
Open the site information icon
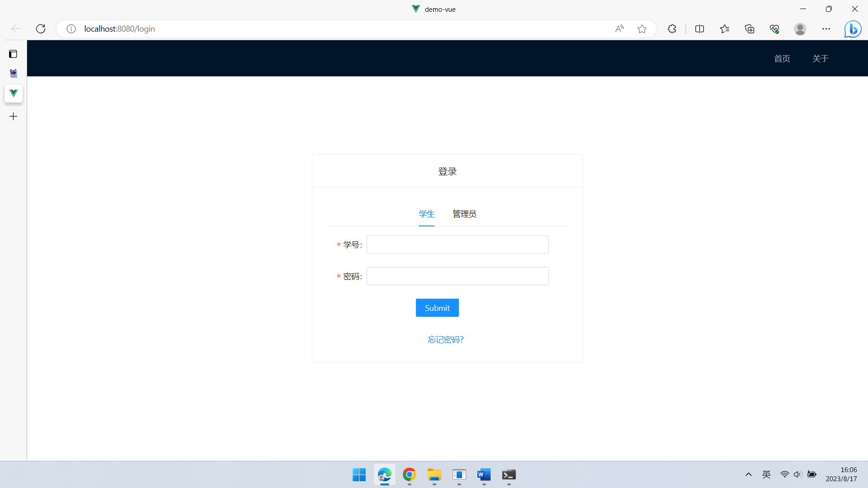pos(71,29)
